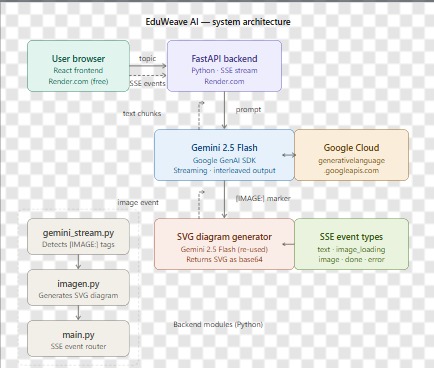Image resolution: width=434 pixels, height=368 pixels.
Task: Click '.googleapis.com' text
Action: pos(351,170)
